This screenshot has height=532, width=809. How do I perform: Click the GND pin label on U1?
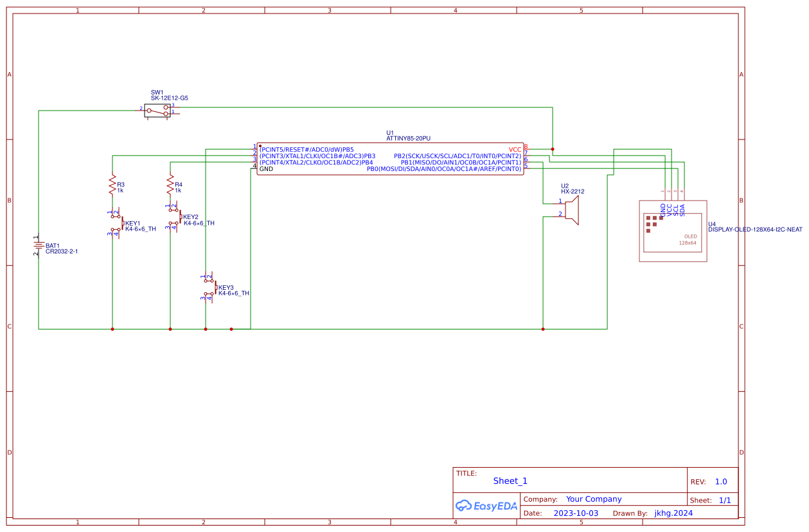pyautogui.click(x=267, y=168)
